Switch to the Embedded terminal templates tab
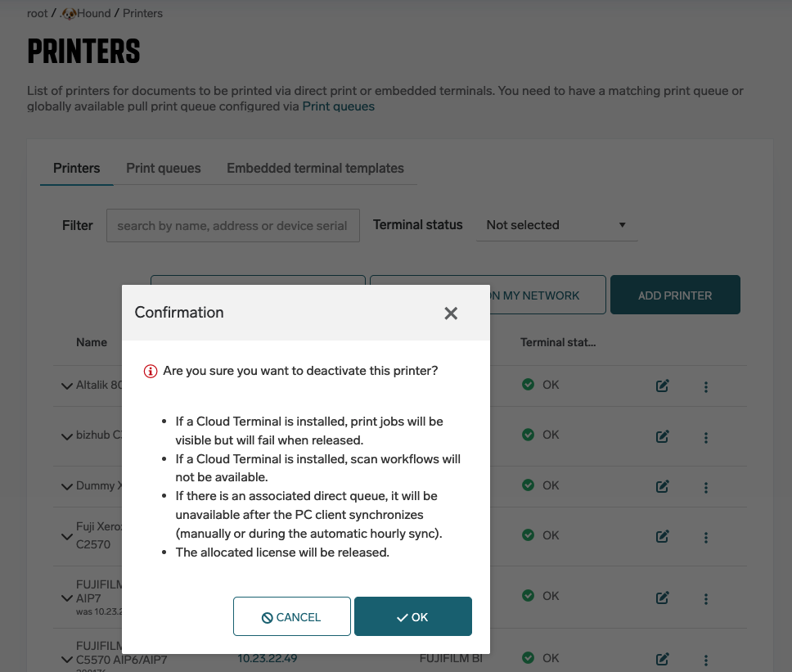The height and width of the screenshot is (672, 792). click(315, 168)
